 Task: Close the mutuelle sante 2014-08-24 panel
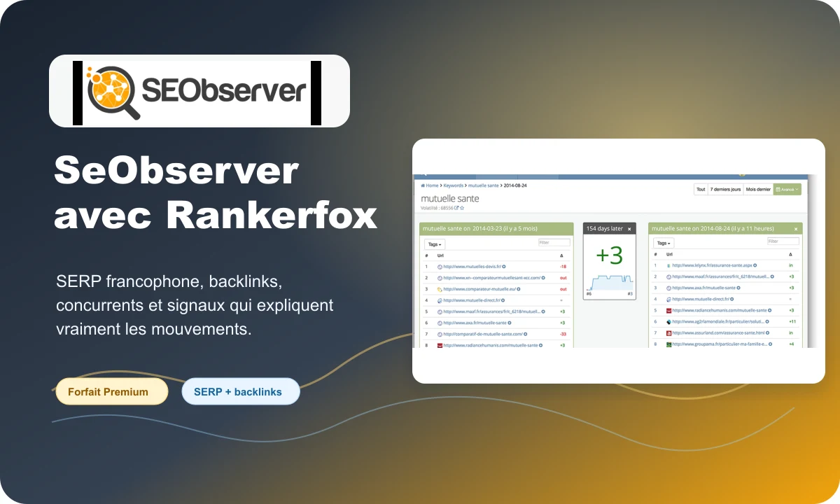(796, 229)
